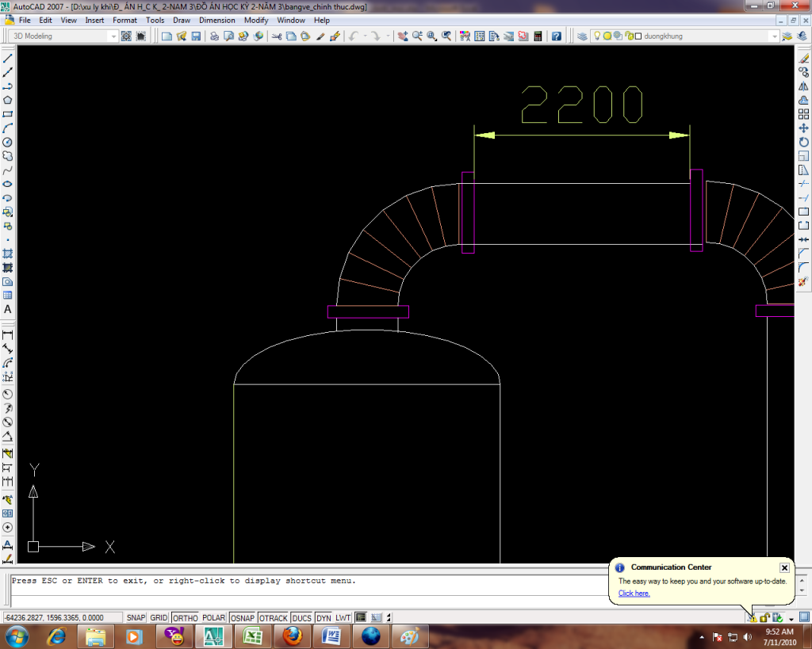Click the Undo arrow icon
The width and height of the screenshot is (812, 649).
(354, 36)
